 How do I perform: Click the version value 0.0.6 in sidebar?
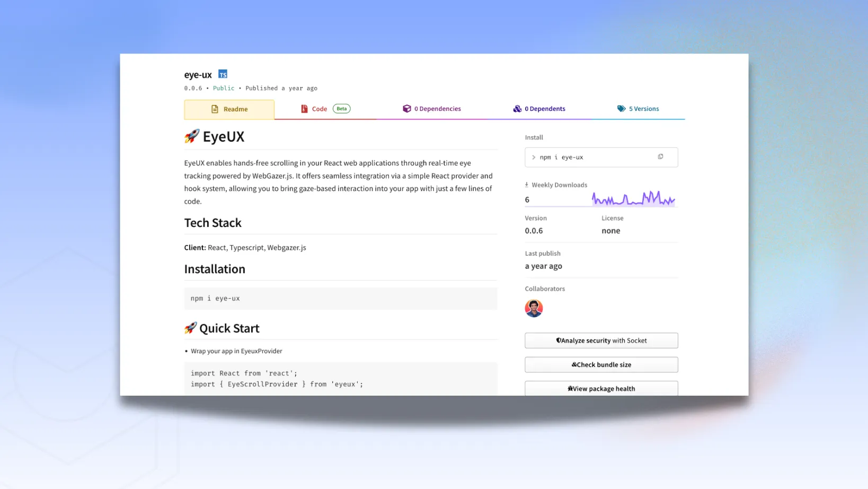pos(534,231)
